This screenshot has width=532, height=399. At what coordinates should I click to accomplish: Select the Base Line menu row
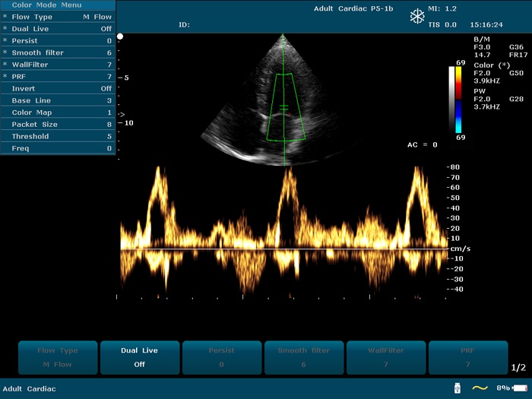pos(58,100)
